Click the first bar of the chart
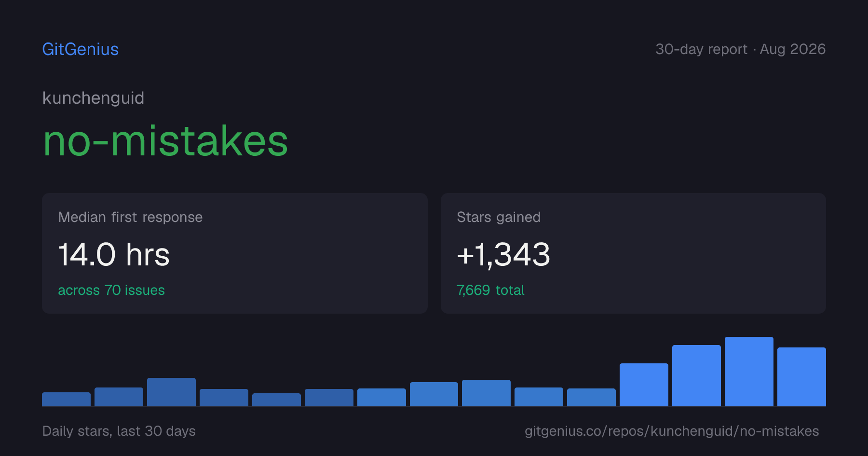Image resolution: width=868 pixels, height=456 pixels. tap(66, 399)
